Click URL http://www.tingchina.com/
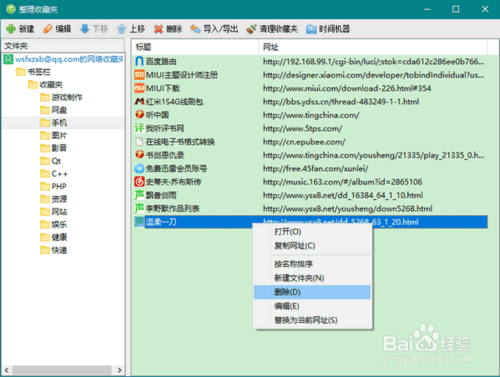Screen dimensions: 500x377 (311, 115)
